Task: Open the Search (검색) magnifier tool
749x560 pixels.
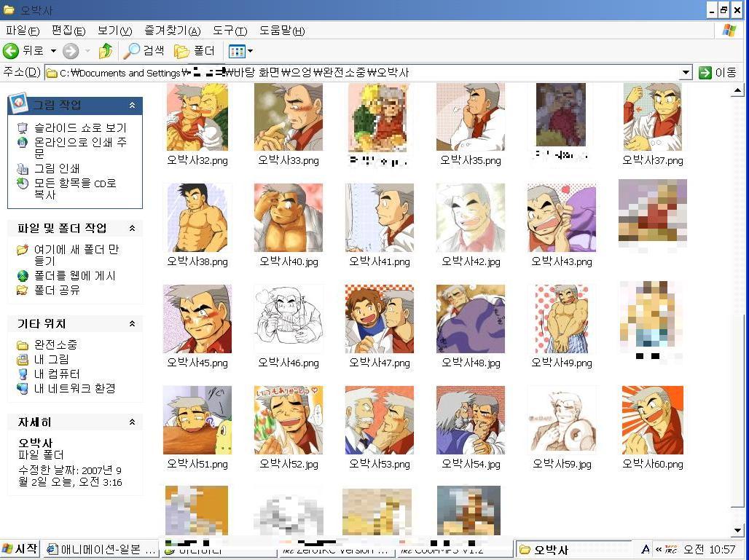Action: 144,50
